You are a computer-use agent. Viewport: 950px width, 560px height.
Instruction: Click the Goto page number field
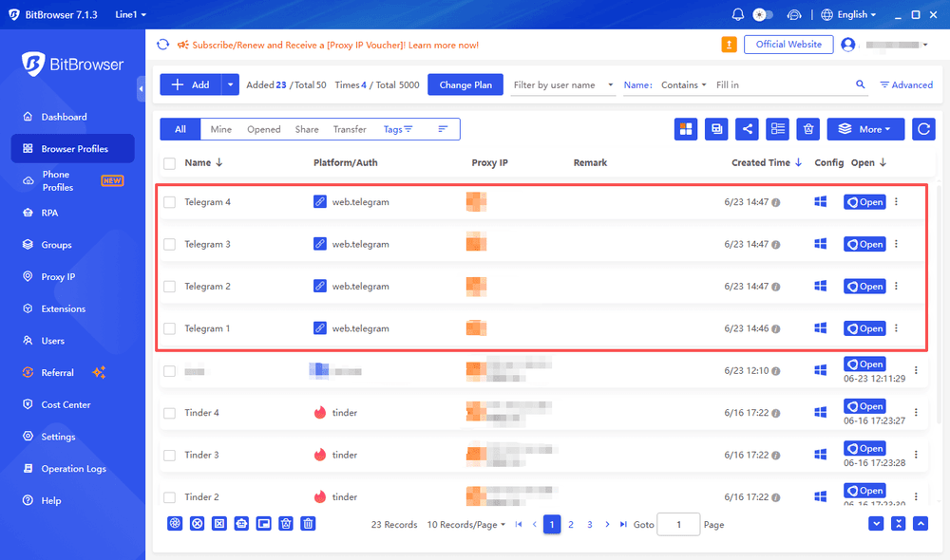click(678, 524)
